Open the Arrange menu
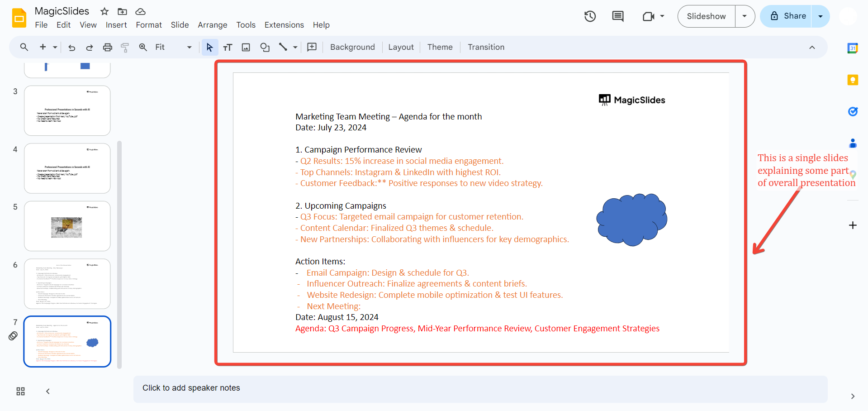868x411 pixels. coord(212,25)
